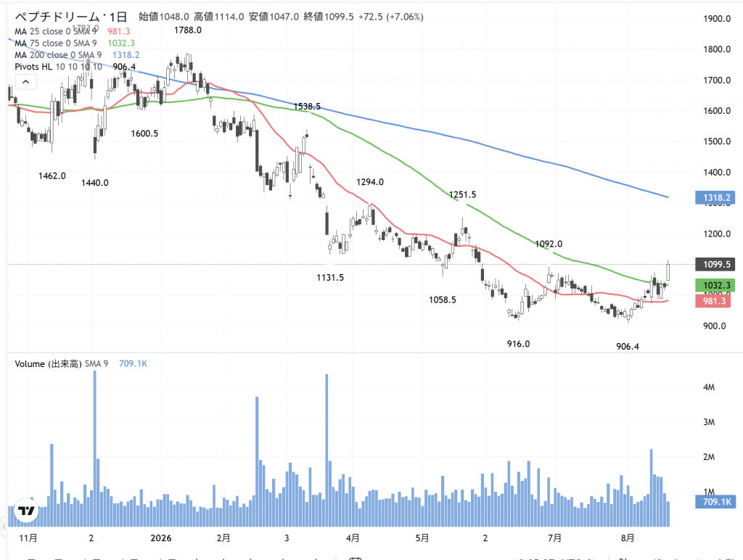Click the 4M volume axis label

(709, 387)
